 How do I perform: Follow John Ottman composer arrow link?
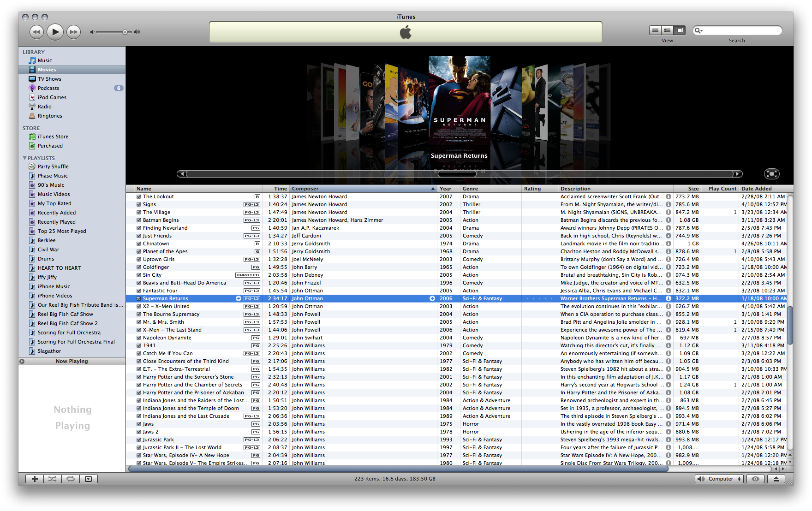tap(432, 298)
